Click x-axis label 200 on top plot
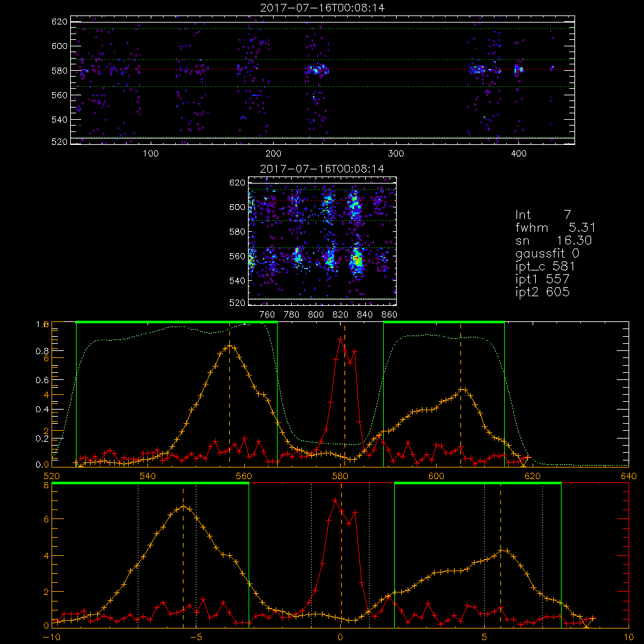 pos(273,154)
